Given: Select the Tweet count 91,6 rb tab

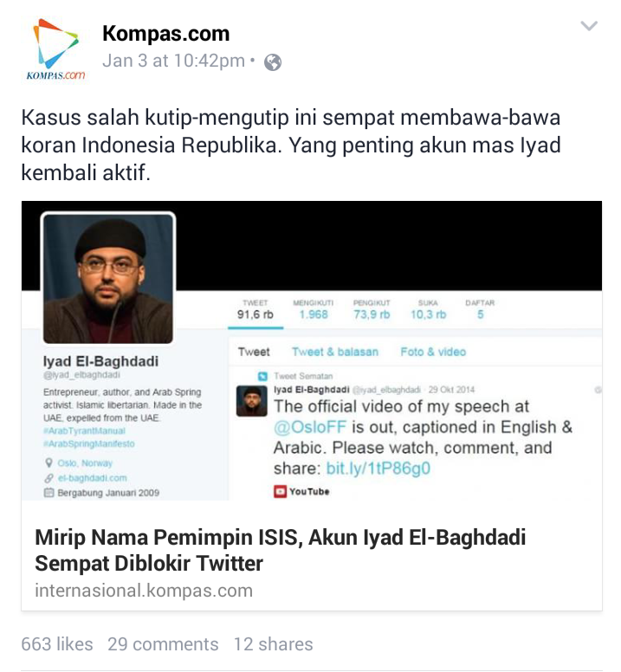Looking at the screenshot, I should [x=255, y=309].
